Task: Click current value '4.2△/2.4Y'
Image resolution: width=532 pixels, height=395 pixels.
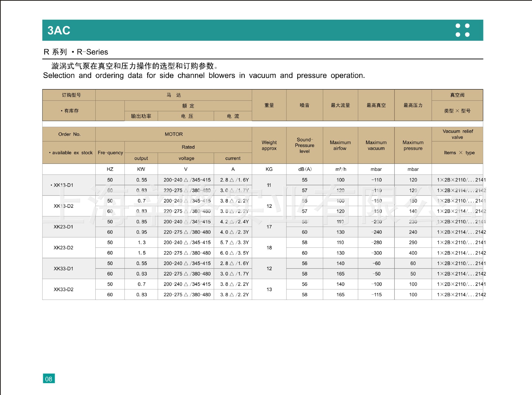Action: pos(235,222)
